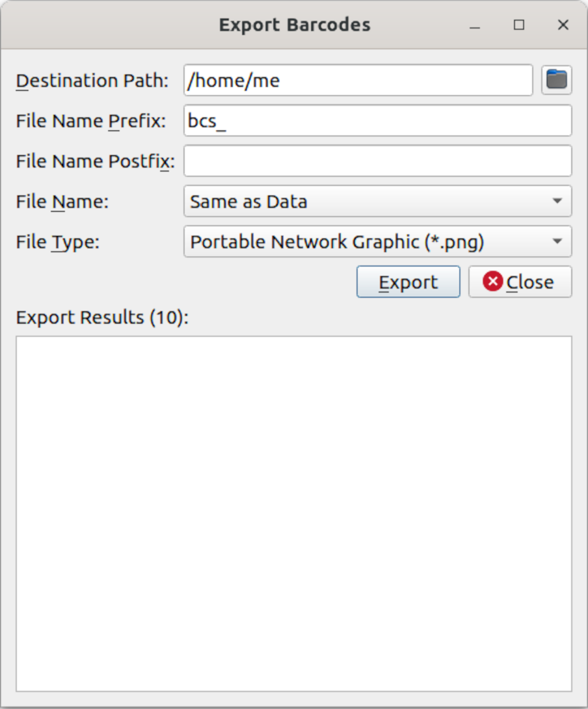588x709 pixels.
Task: Minimize the Export Barcodes window
Action: (474, 25)
